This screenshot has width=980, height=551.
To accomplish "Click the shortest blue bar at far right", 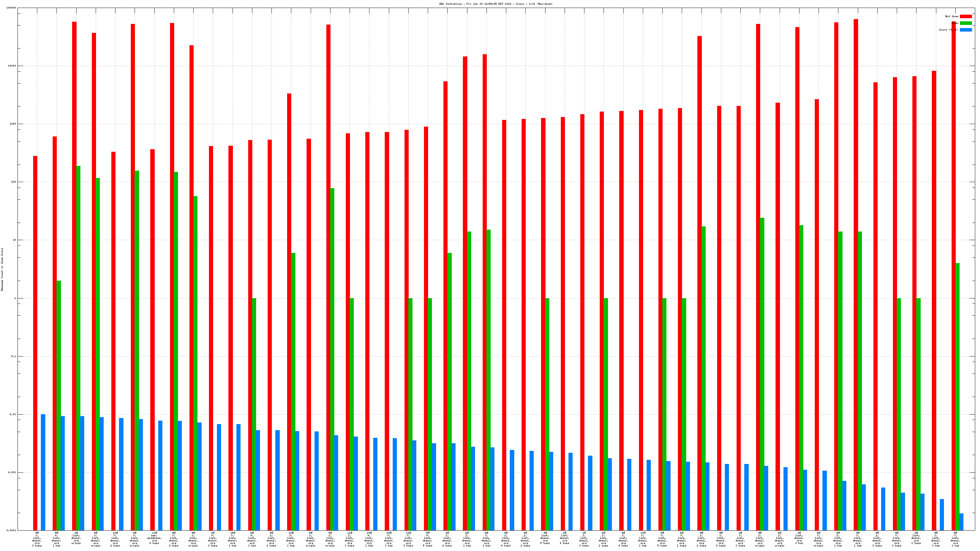I will pyautogui.click(x=961, y=522).
